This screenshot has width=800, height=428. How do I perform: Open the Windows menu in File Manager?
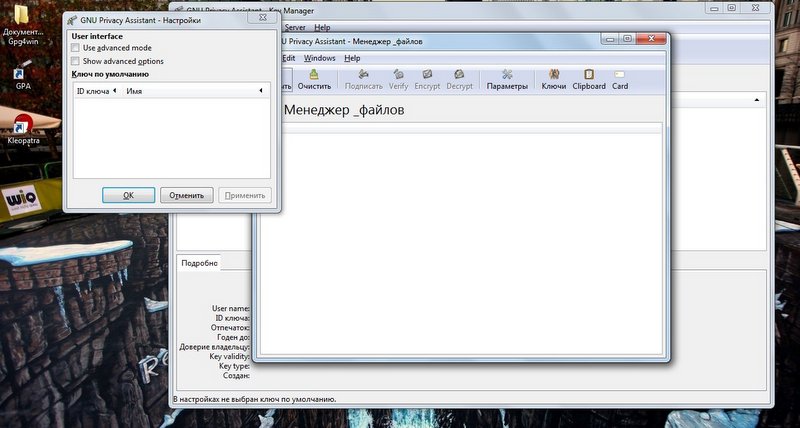(319, 58)
